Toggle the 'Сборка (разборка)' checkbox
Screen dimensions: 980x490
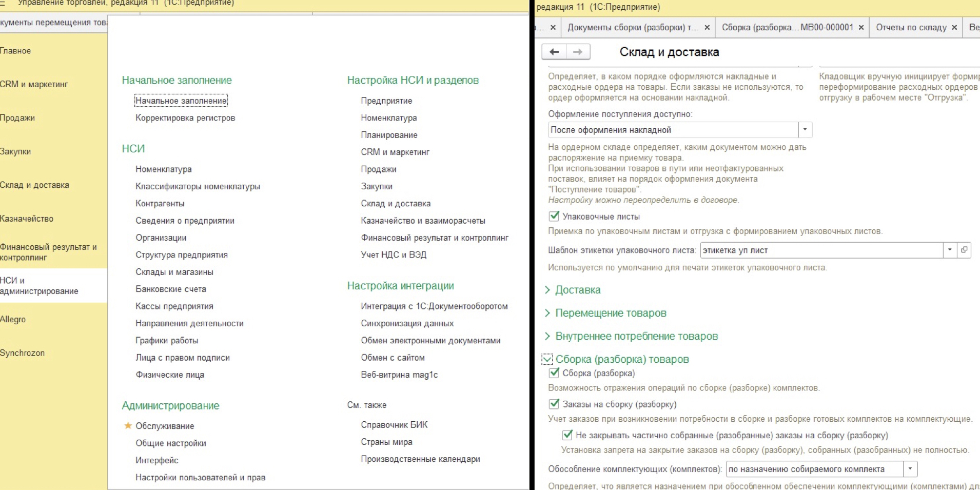554,373
